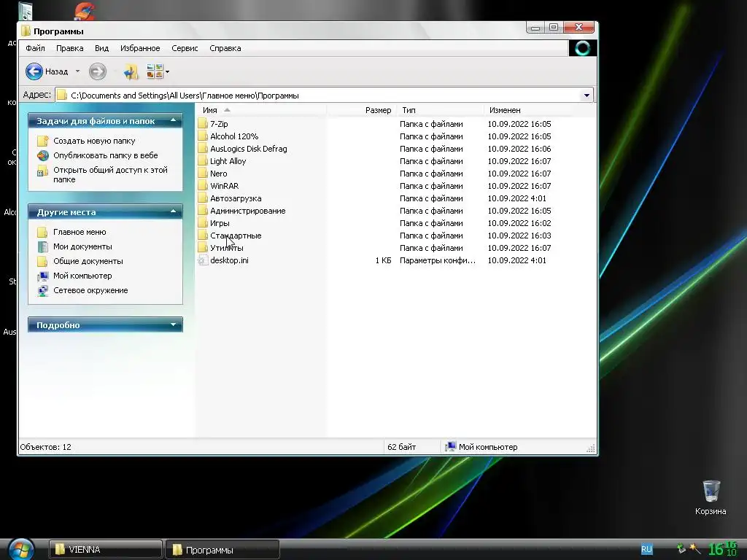Click the Мои документы icon

[43, 246]
